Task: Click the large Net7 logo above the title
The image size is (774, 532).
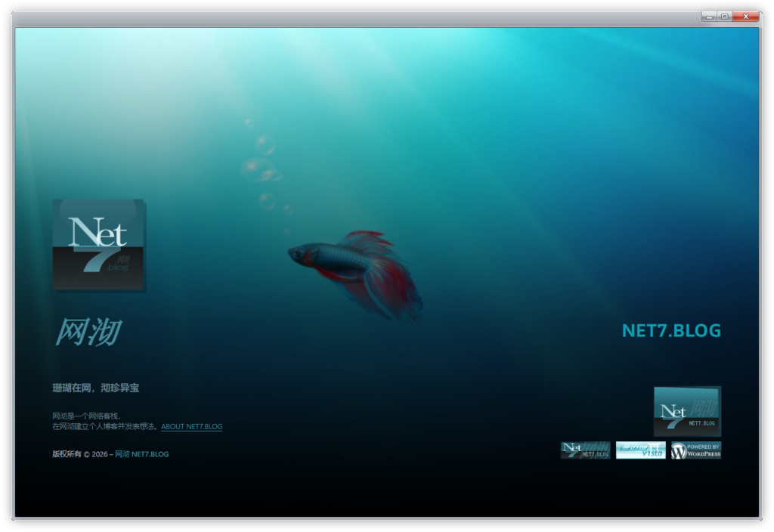Action: coord(98,245)
